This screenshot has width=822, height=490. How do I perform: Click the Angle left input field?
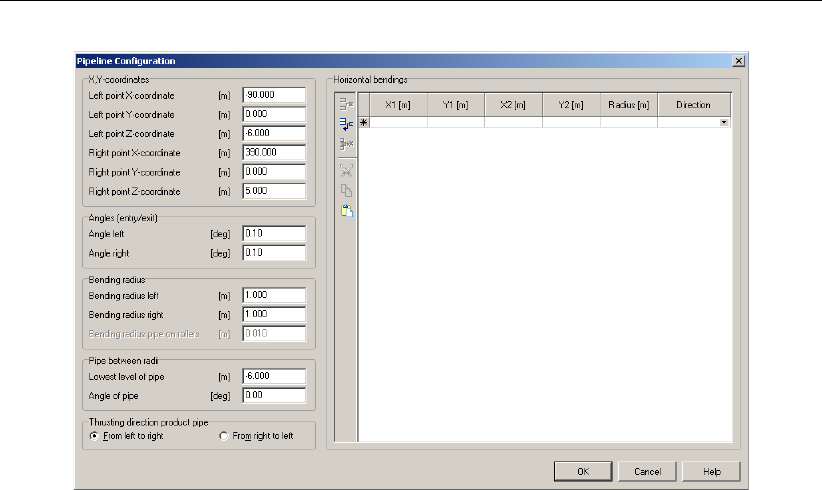274,234
